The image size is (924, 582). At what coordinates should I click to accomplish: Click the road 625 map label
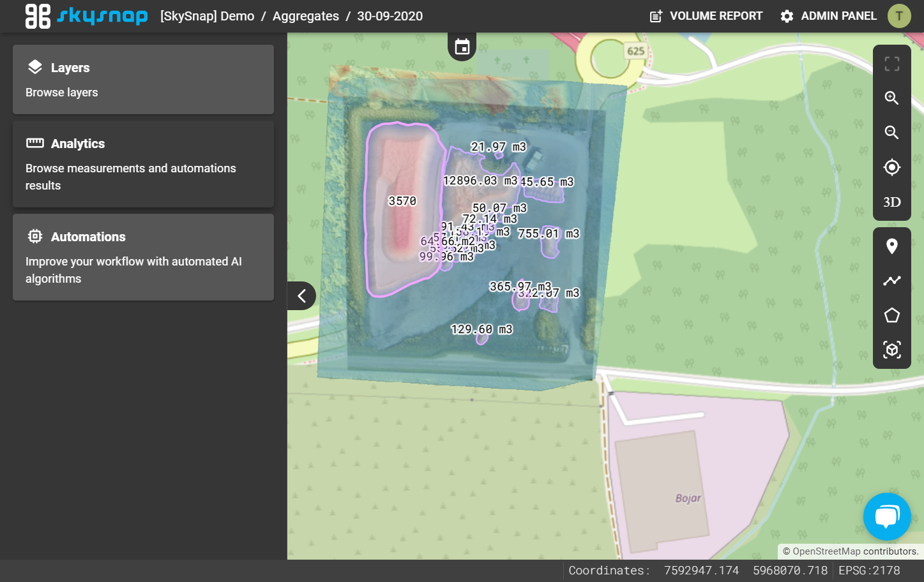click(x=635, y=51)
